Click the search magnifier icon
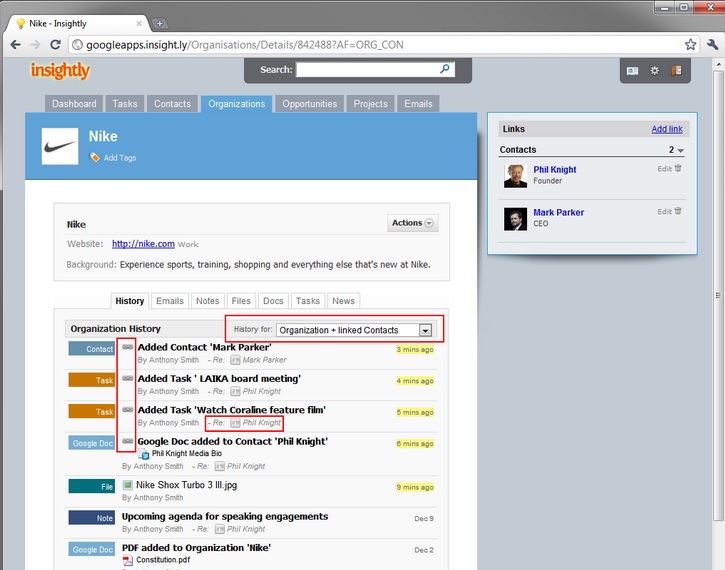 click(x=445, y=69)
